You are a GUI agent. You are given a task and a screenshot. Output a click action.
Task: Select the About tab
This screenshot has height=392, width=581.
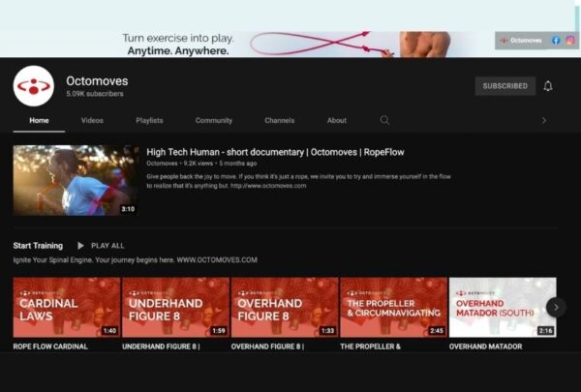click(336, 121)
